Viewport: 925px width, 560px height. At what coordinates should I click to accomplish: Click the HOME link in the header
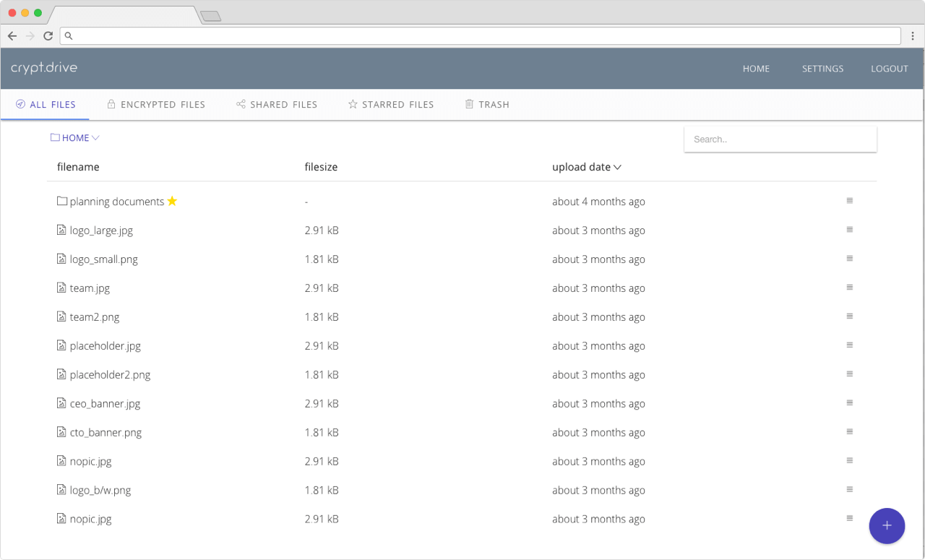756,69
